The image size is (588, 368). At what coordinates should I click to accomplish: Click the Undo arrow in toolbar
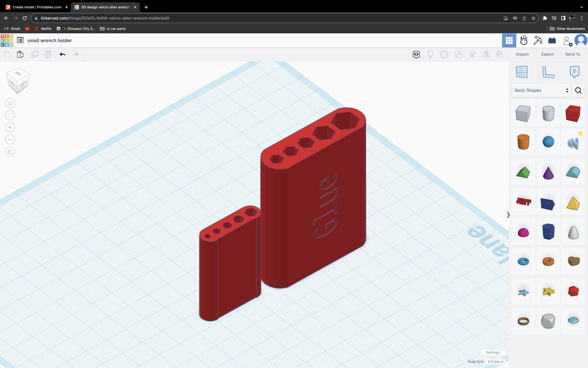[x=62, y=54]
